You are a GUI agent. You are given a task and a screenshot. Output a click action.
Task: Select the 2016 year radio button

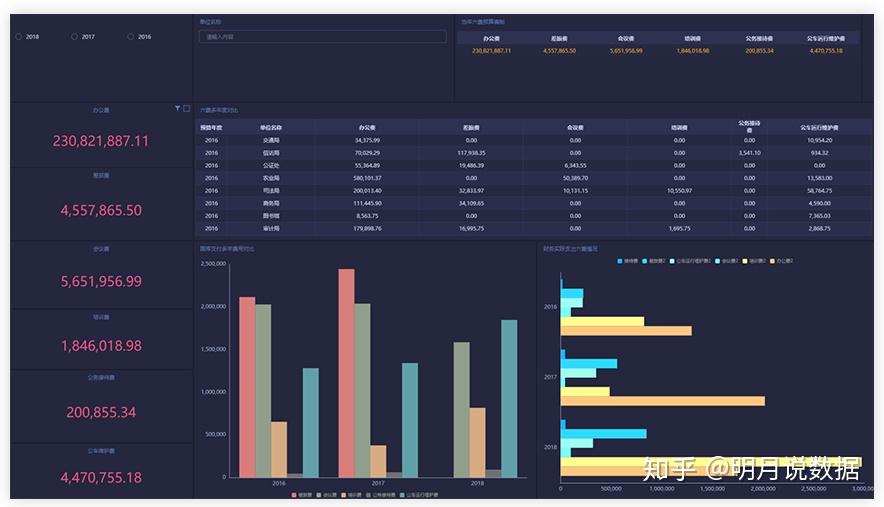131,37
